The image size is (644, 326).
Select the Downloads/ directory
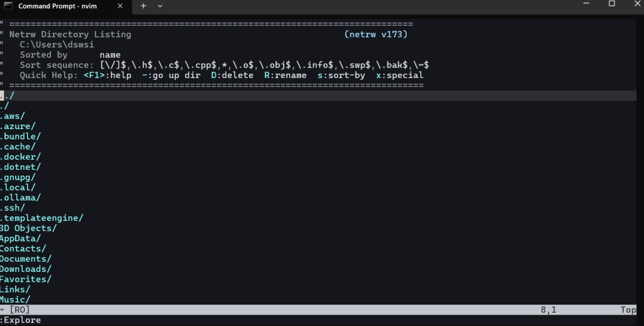pos(26,269)
